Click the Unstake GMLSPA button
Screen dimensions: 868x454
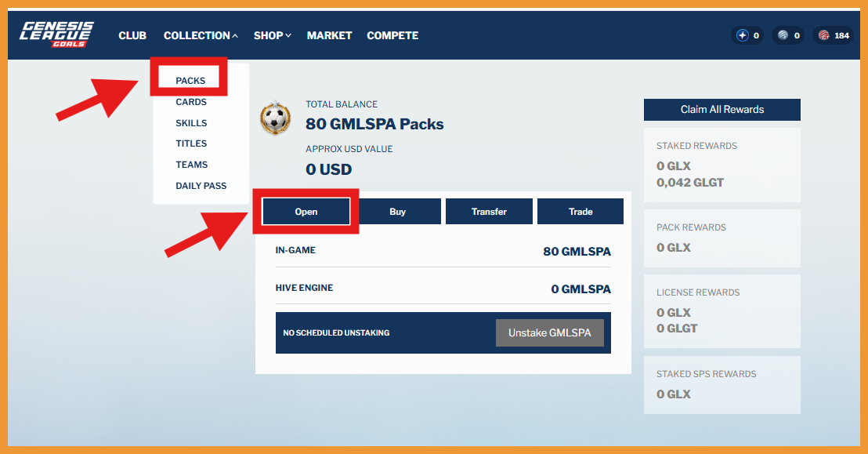[550, 332]
